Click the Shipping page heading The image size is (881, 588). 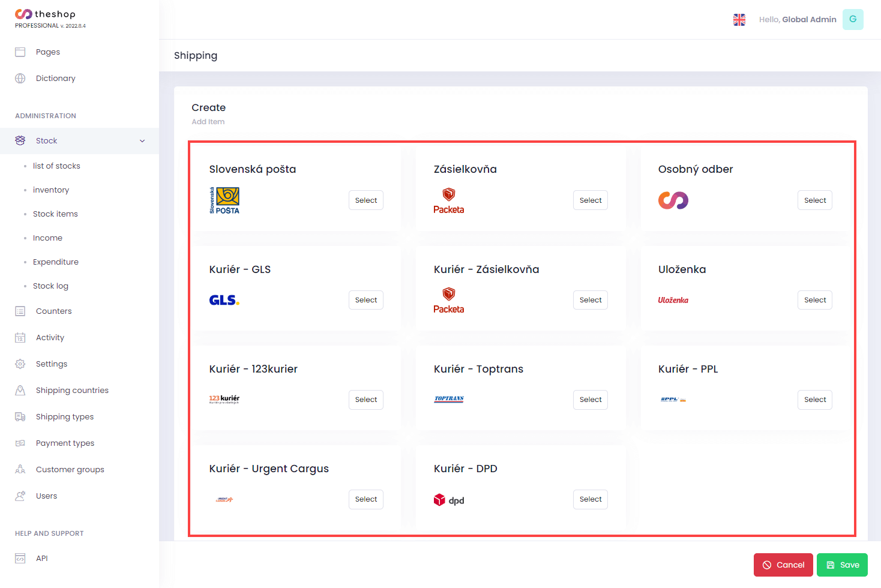196,56
